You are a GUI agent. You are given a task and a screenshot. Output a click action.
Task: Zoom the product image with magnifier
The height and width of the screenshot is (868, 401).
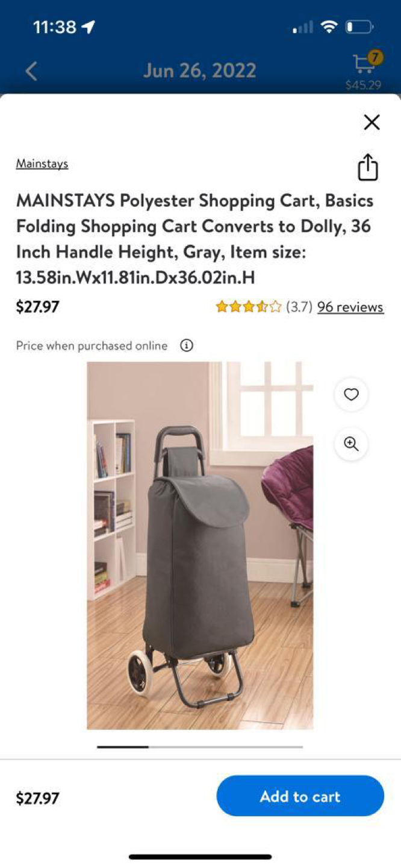pos(351,444)
